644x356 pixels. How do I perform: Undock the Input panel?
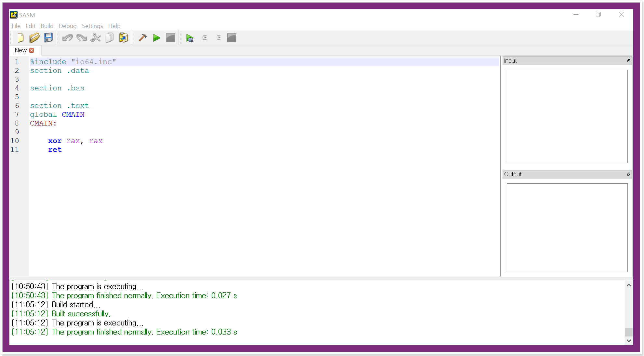coord(628,61)
